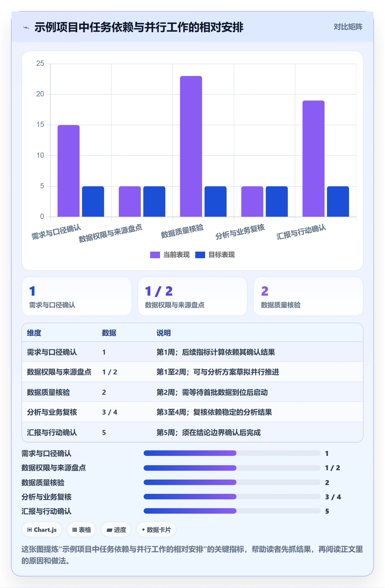Click the 对比矩阵 label in header
Screen dimensions: 385x588
(348, 27)
